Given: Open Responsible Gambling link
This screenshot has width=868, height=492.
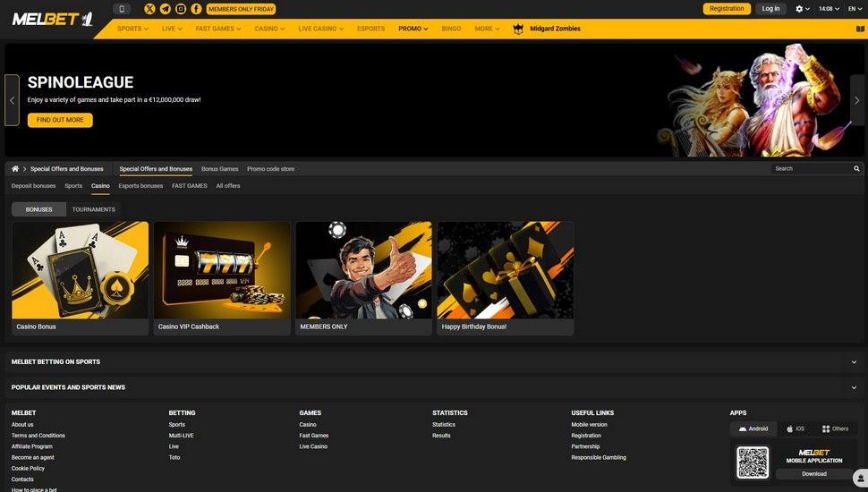Looking at the screenshot, I should pyautogui.click(x=599, y=458).
